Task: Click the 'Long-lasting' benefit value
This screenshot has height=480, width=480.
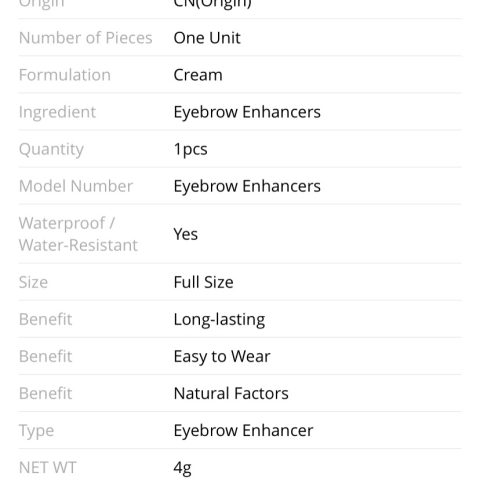Action: [x=219, y=320]
